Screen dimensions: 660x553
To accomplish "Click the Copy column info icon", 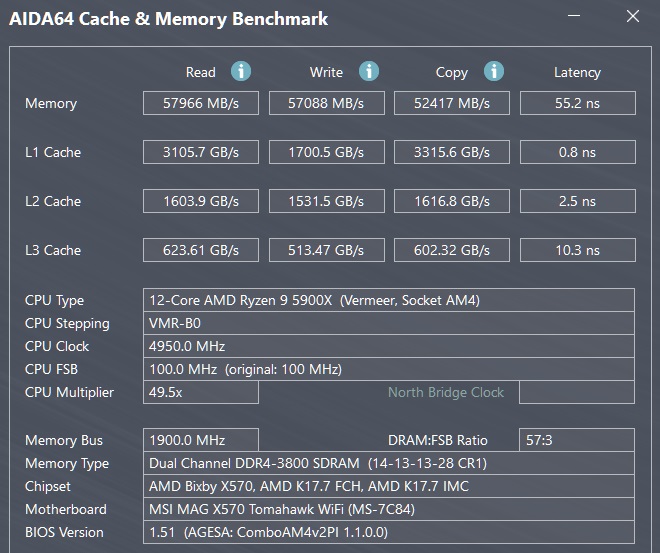I will point(493,71).
